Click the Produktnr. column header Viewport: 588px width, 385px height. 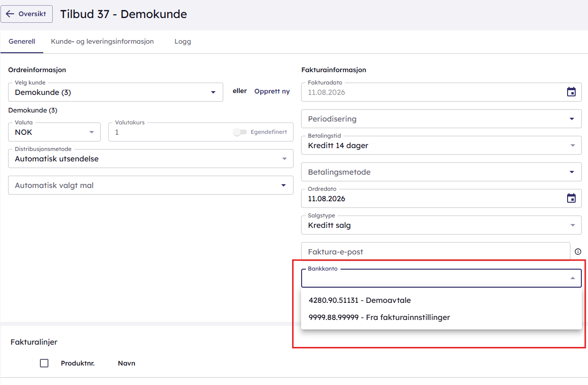(78, 363)
